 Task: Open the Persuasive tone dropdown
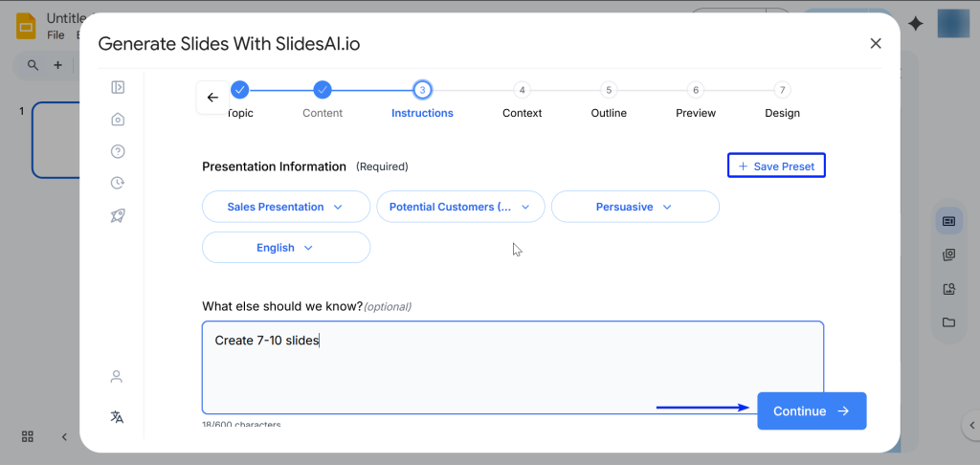(x=635, y=207)
